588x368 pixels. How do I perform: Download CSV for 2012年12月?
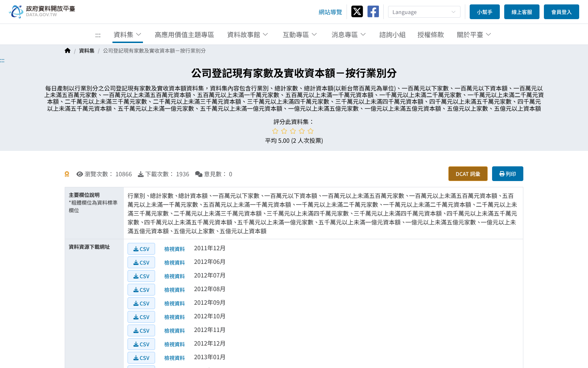(x=141, y=344)
